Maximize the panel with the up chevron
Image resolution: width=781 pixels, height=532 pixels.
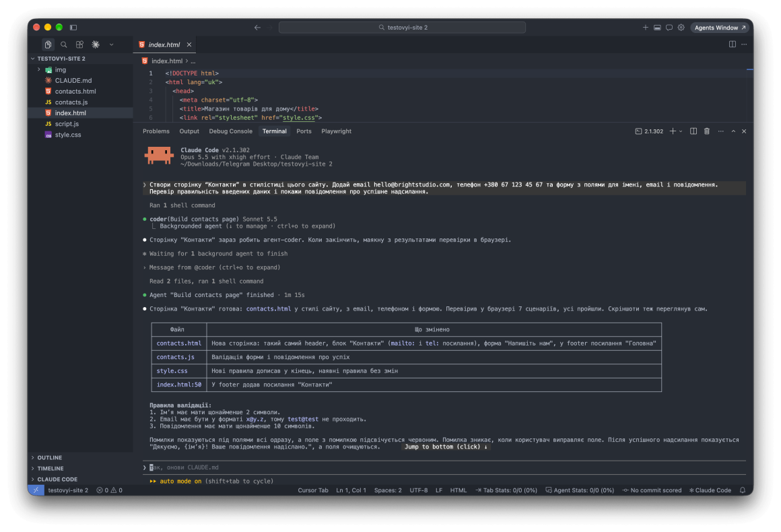(733, 131)
